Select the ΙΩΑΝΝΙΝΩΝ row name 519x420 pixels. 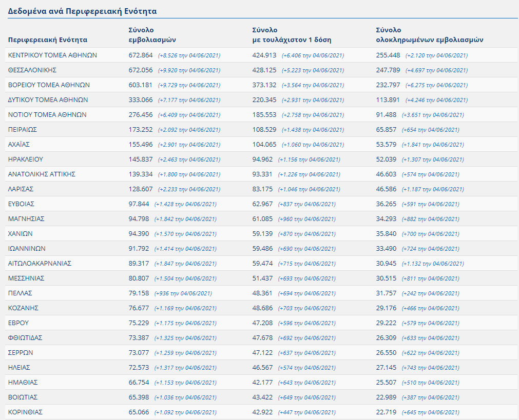pos(27,249)
